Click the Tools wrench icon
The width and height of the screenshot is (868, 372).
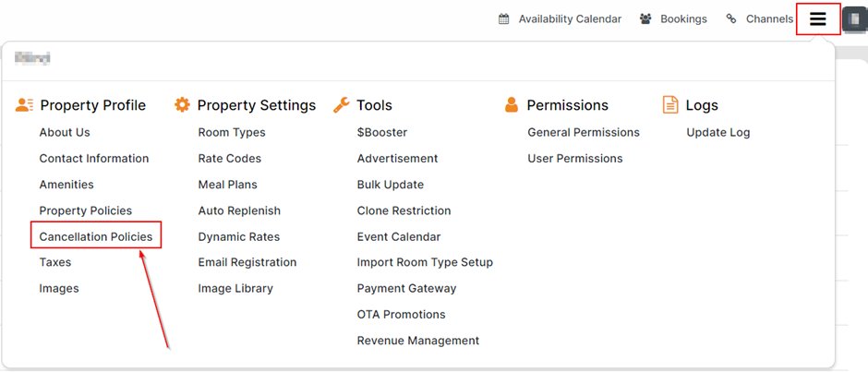pos(341,105)
